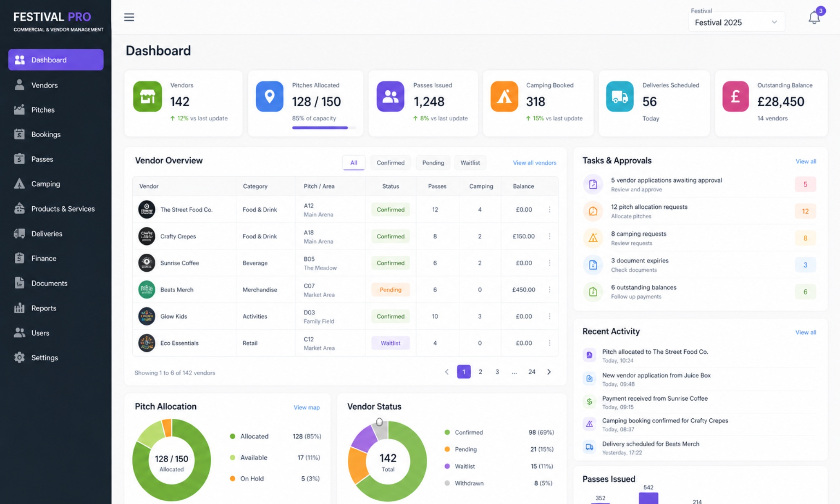840x504 pixels.
Task: Click the green Vendors store stat icon
Action: [147, 97]
